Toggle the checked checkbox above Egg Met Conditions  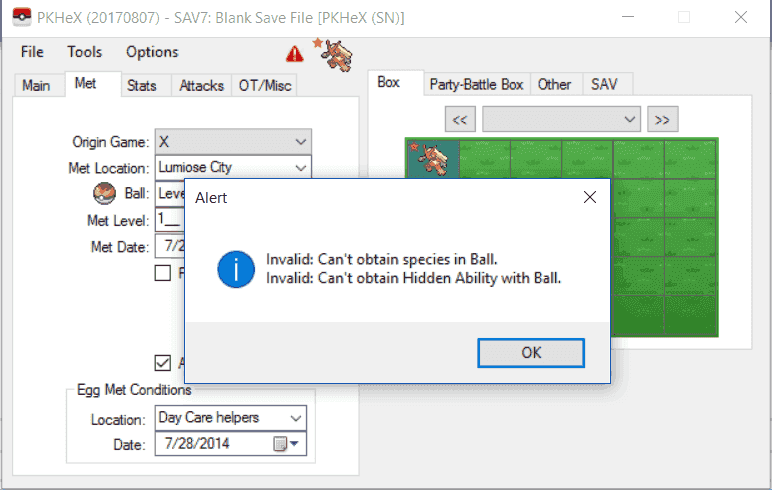(x=162, y=363)
